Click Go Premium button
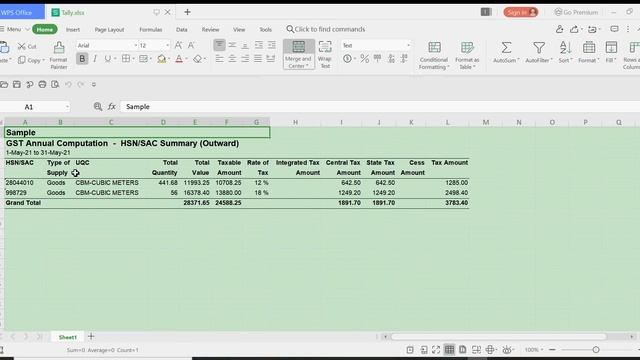Image resolution: width=640 pixels, height=360 pixels. click(x=576, y=12)
